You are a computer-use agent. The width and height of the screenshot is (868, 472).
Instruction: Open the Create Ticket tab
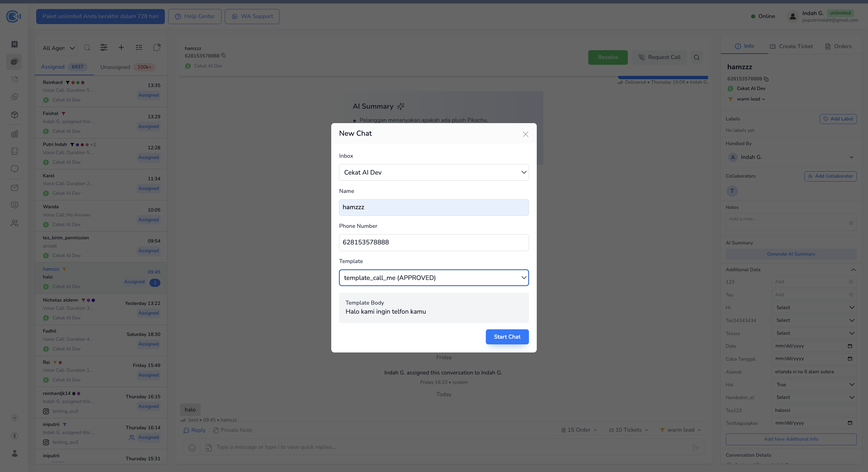pos(791,46)
